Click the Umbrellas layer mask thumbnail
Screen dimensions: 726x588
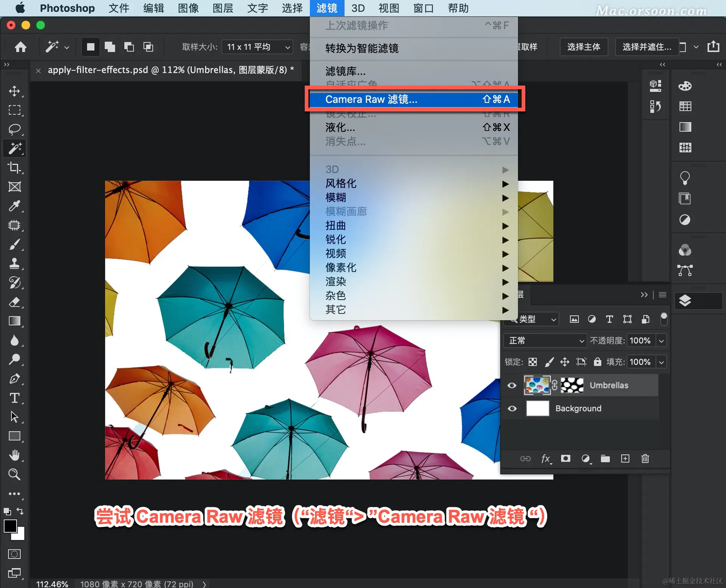[x=572, y=385]
